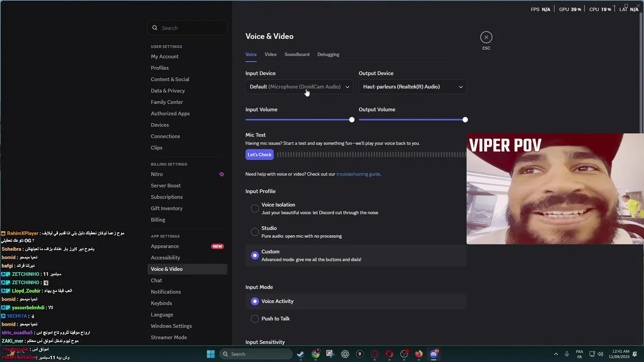
Task: Click the Windows taskbar Search box
Action: click(x=256, y=354)
